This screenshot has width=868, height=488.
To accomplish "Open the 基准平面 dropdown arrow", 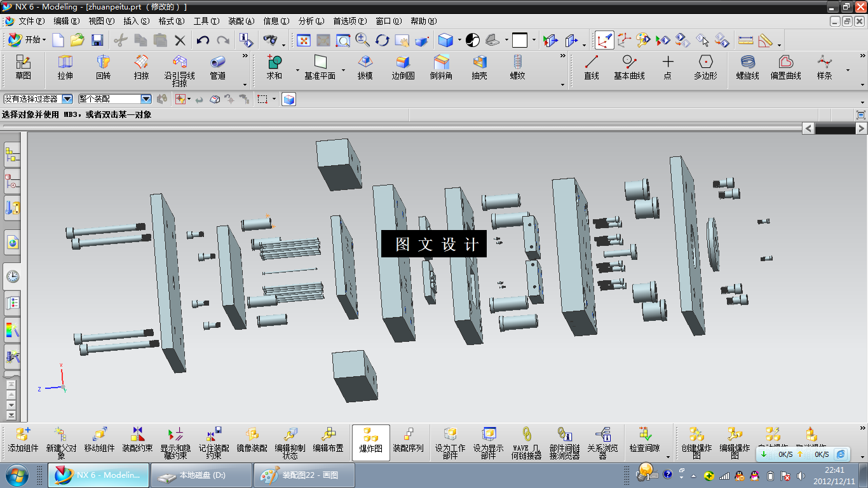I will 343,70.
